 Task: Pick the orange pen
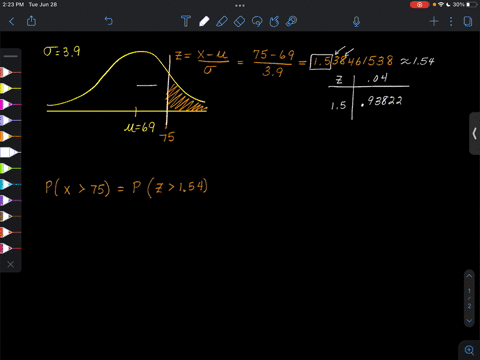pos(10,136)
